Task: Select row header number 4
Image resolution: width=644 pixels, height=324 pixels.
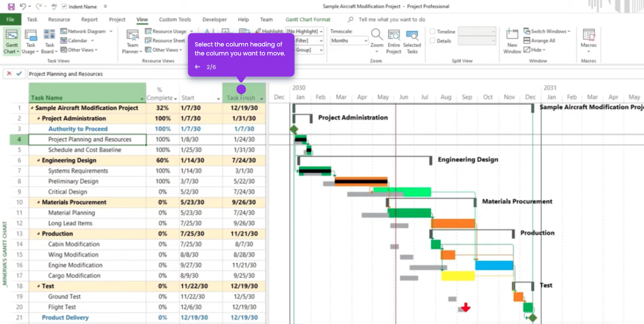Action: 19,139
